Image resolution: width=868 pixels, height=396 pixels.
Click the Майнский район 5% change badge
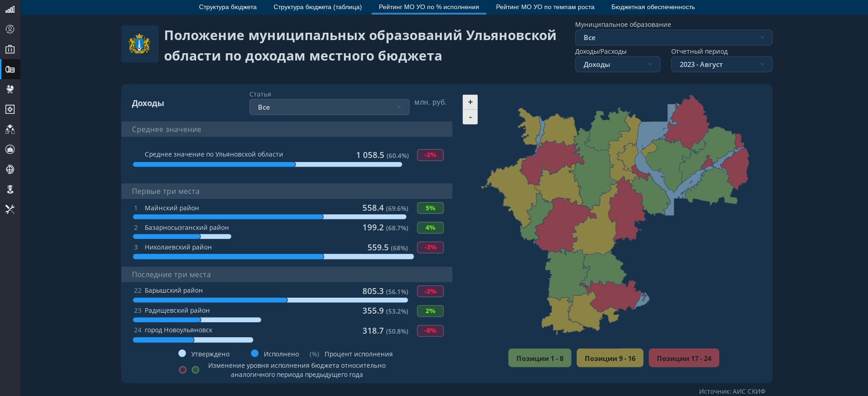tap(430, 208)
